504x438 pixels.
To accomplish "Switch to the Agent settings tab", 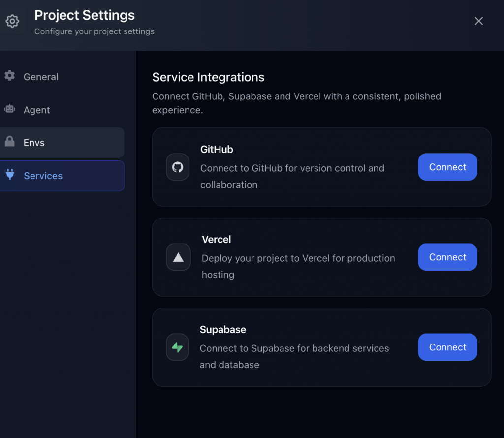I will click(37, 110).
